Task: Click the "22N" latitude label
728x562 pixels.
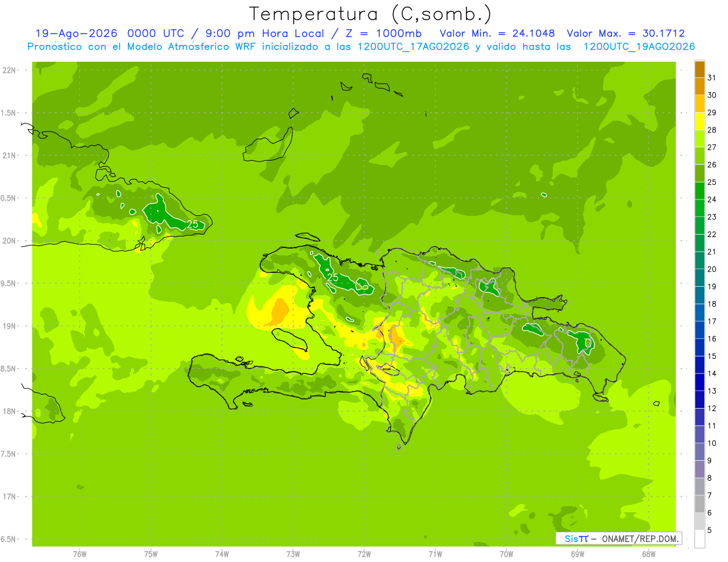Action: [x=10, y=70]
